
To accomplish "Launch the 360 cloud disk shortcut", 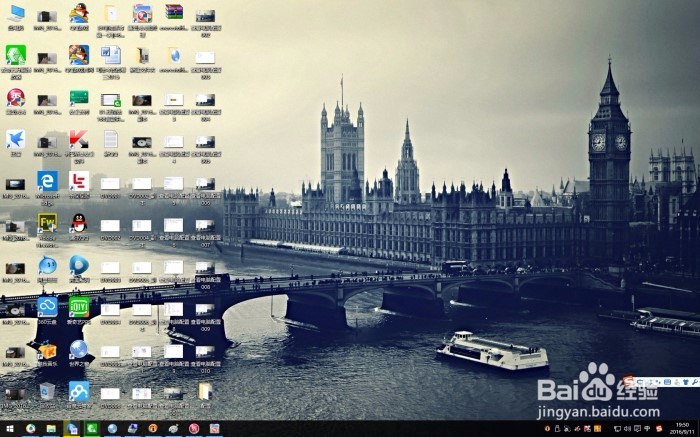I will coord(47,307).
